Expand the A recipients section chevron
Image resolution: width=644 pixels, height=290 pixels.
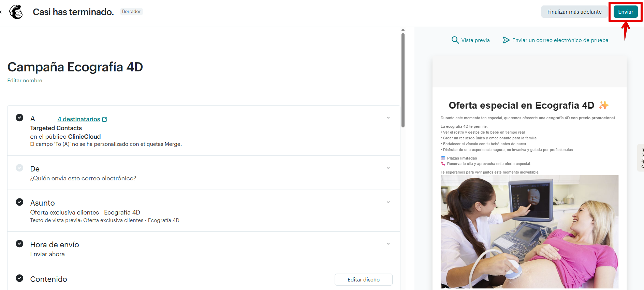(388, 118)
